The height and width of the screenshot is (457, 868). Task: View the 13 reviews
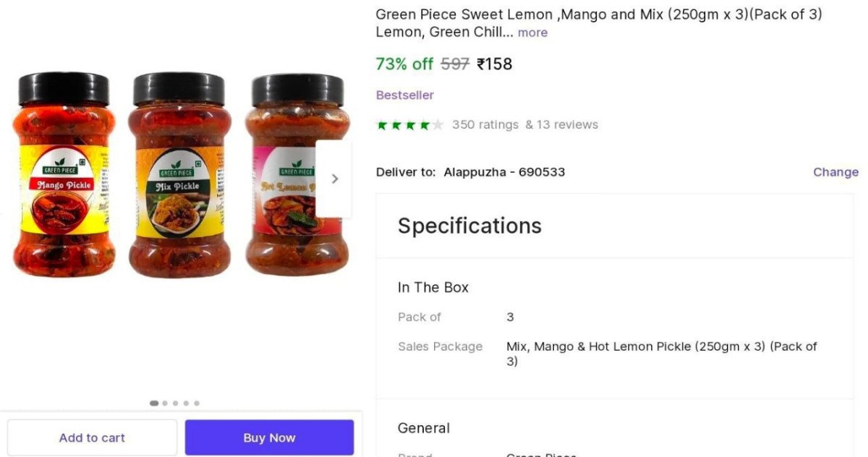pyautogui.click(x=562, y=125)
